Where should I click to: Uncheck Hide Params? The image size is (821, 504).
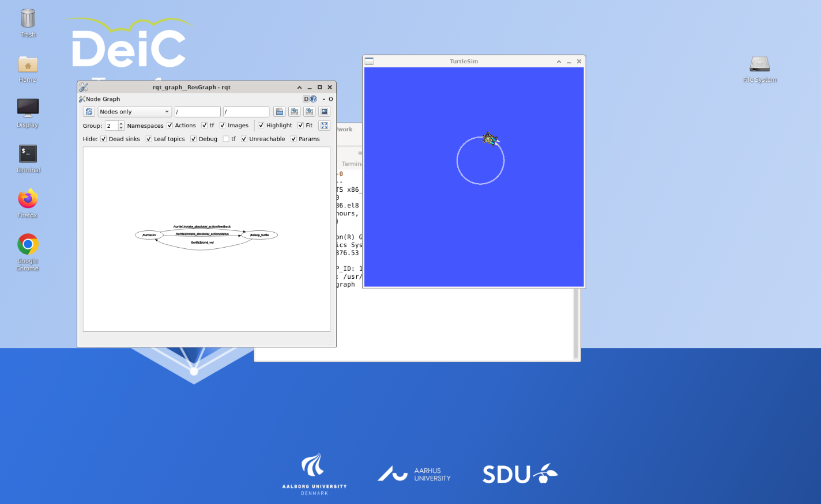click(293, 139)
